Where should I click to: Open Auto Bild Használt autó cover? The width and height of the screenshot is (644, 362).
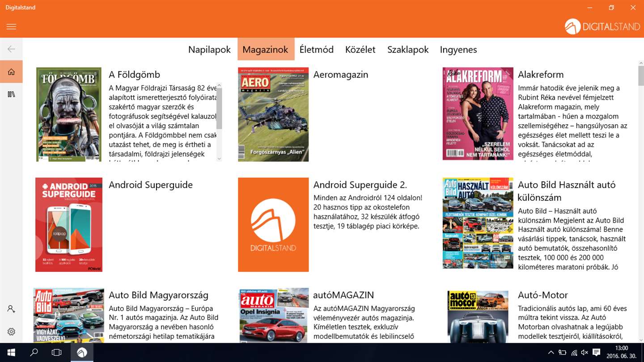[478, 223]
